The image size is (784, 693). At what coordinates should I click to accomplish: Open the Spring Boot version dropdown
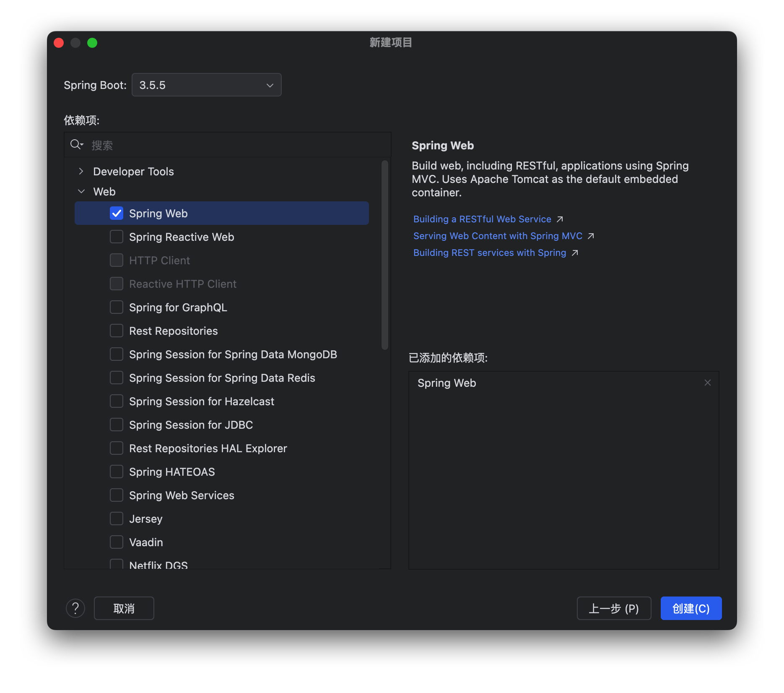click(207, 85)
